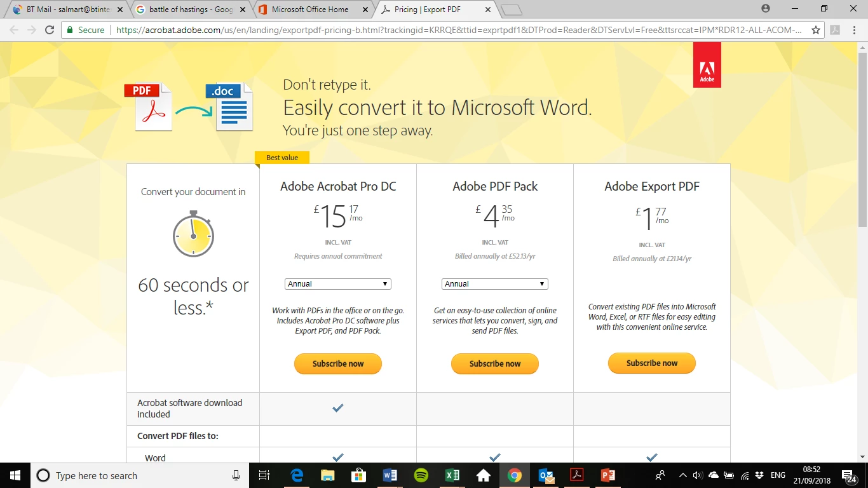The height and width of the screenshot is (488, 868).
Task: Click the 'Acrobat software download included' row label
Action: (x=189, y=409)
